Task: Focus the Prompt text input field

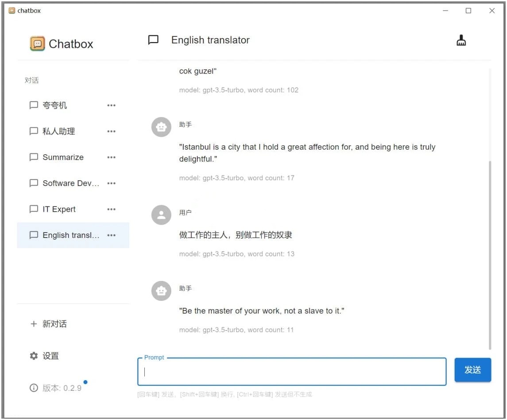Action: [x=291, y=372]
